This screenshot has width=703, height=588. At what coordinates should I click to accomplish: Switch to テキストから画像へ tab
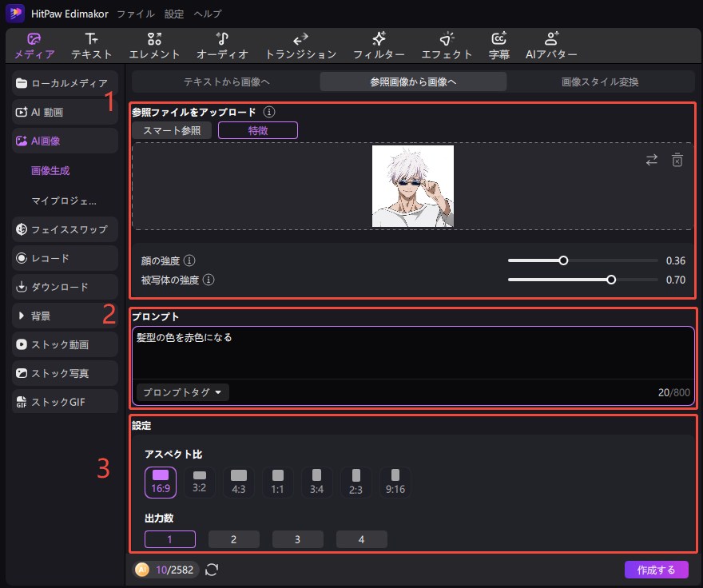[226, 81]
